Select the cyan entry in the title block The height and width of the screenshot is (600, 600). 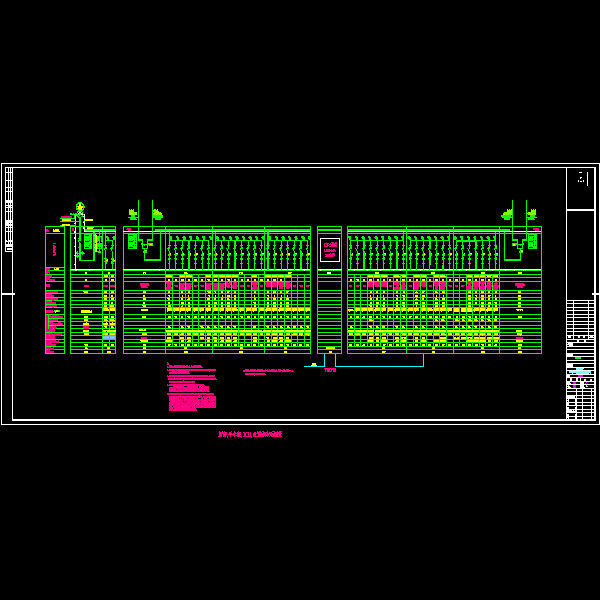580,371
